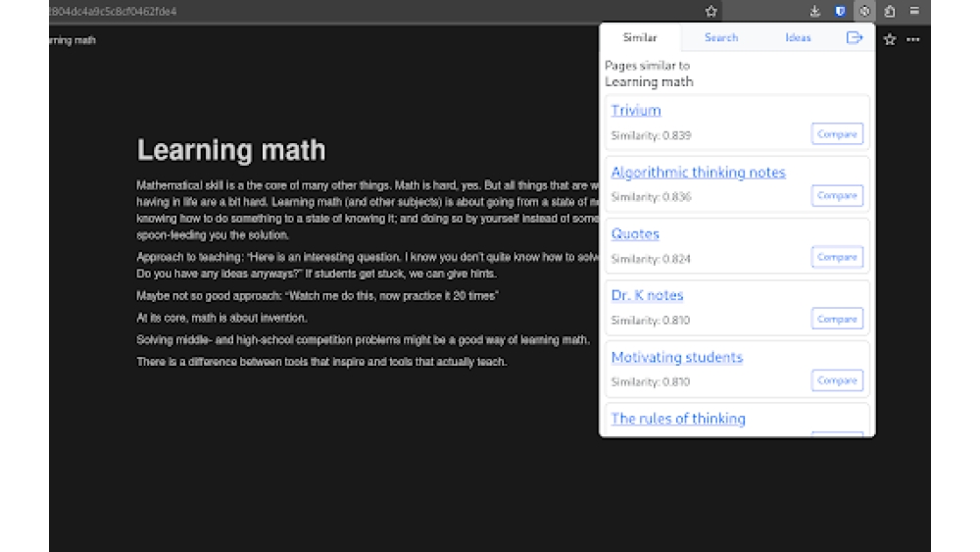Click the log out icon in the popup
980x552 pixels.
(855, 37)
